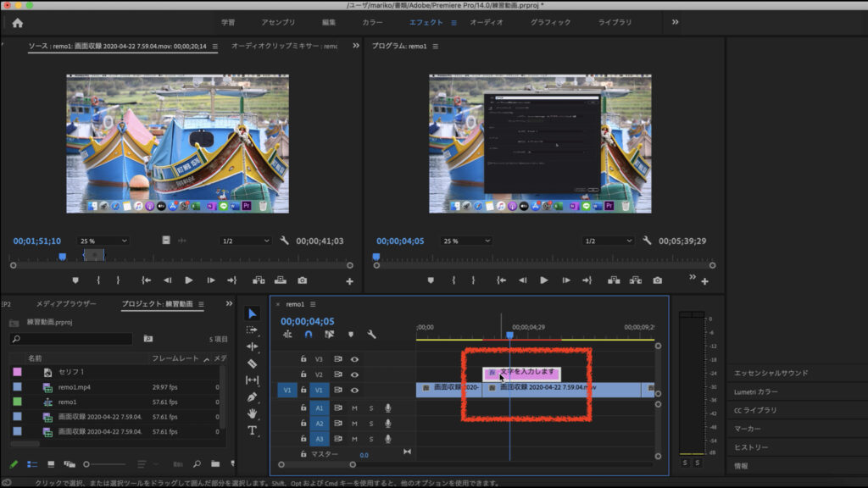
Task: Click the Home icon
Action: pyautogui.click(x=18, y=23)
